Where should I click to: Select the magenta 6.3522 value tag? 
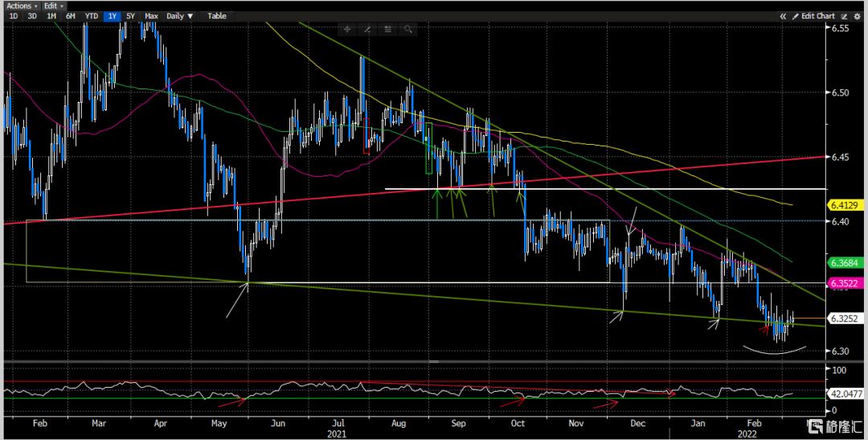(845, 283)
